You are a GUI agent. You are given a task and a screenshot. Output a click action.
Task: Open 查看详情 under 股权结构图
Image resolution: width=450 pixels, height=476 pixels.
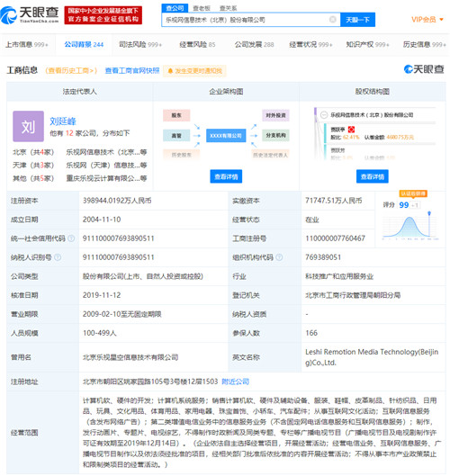(x=373, y=176)
